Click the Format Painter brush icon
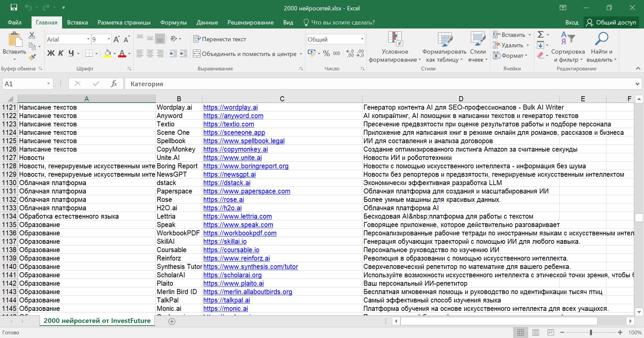644x338 pixels. tap(32, 57)
